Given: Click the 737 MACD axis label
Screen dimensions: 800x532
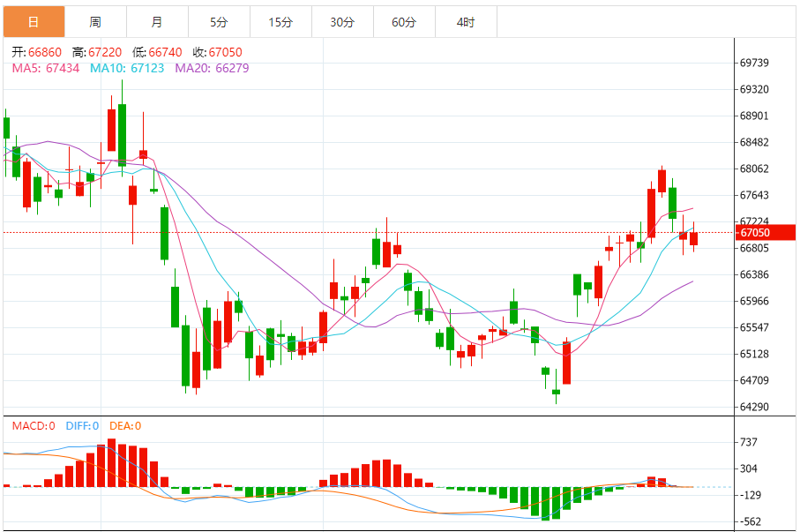Looking at the screenshot, I should click(749, 442).
